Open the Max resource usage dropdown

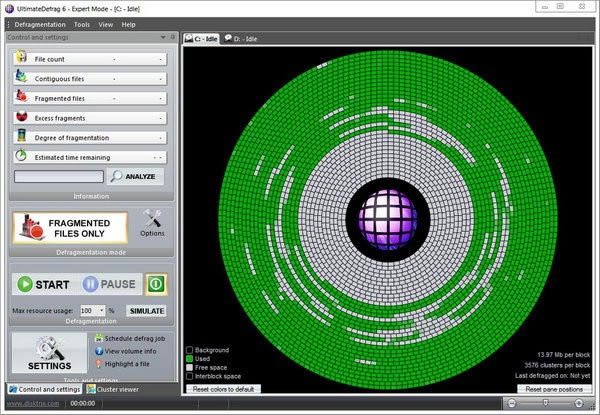(x=101, y=311)
